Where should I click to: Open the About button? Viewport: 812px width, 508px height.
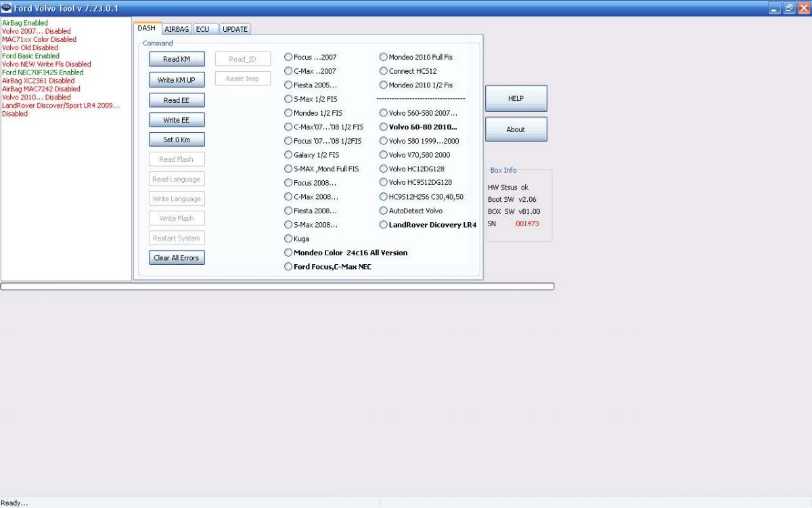click(516, 129)
